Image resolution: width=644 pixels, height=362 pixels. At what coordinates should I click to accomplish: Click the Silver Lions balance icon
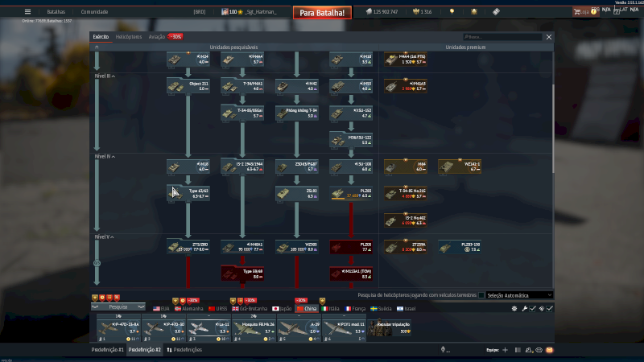click(x=369, y=11)
